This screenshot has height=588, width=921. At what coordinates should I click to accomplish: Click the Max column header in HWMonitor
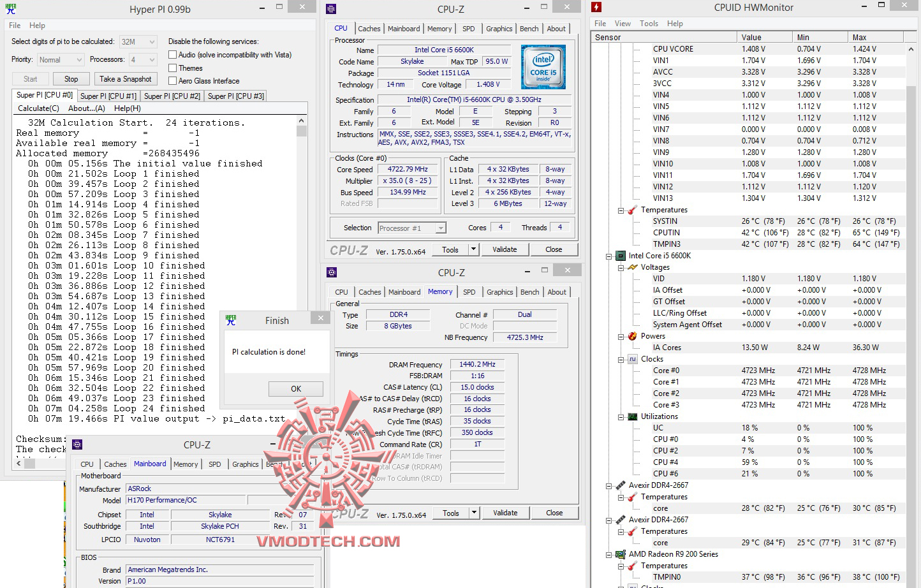click(876, 37)
